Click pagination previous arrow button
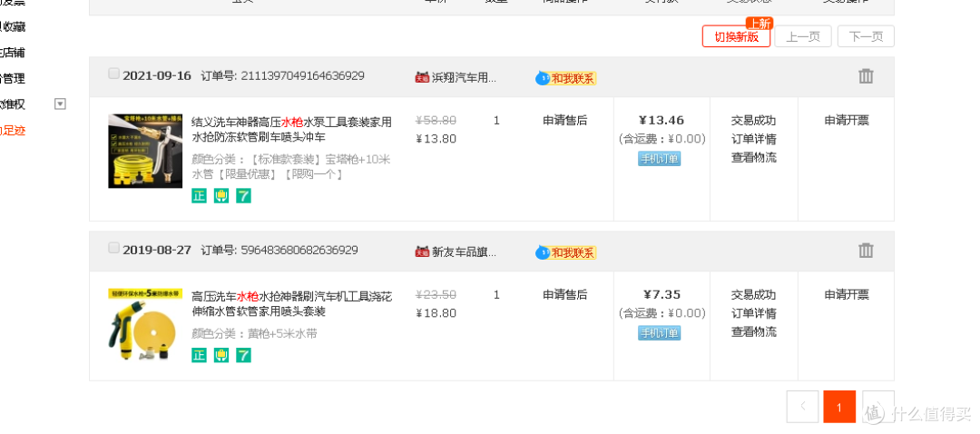 click(x=802, y=407)
